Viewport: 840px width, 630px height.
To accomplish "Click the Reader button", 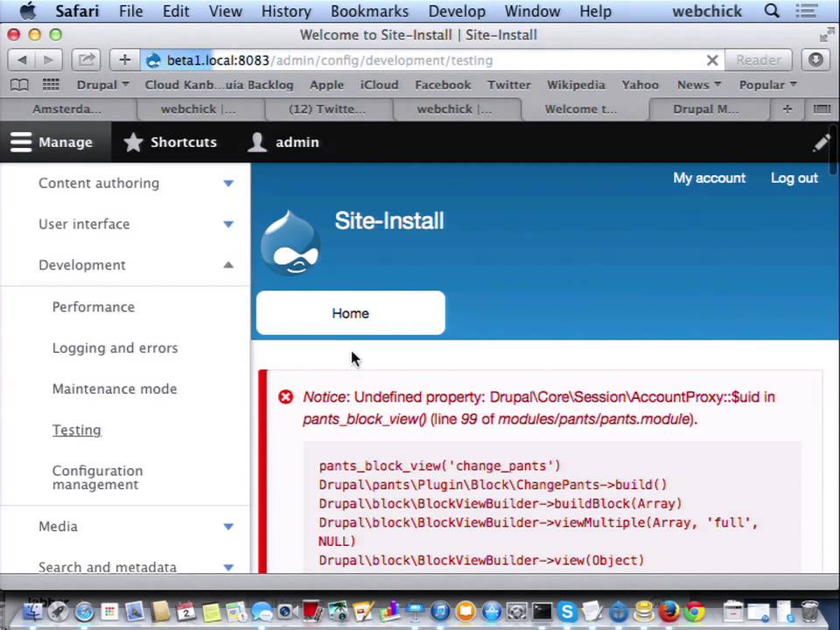I will click(758, 60).
